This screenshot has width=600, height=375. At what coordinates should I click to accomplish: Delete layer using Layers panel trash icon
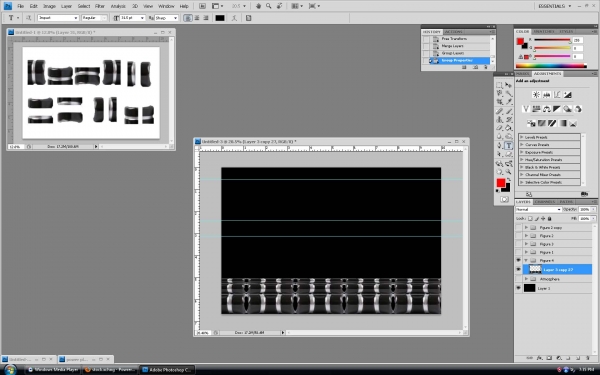point(588,358)
